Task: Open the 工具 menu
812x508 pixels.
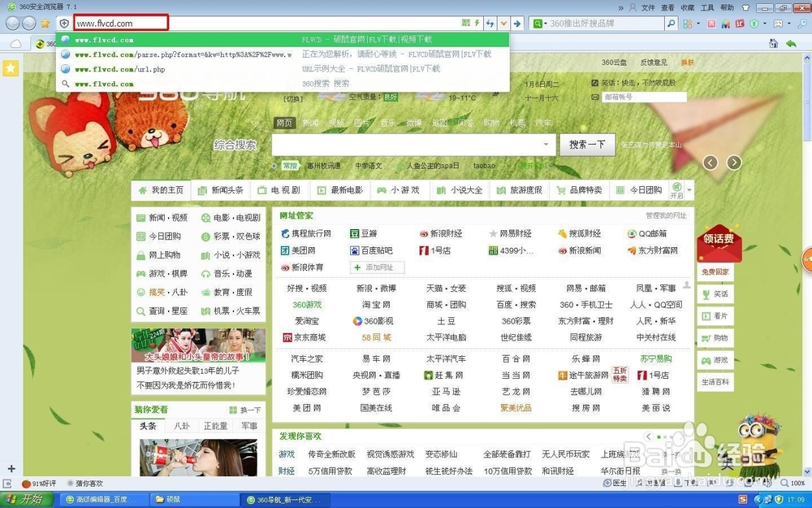Action: tap(707, 7)
